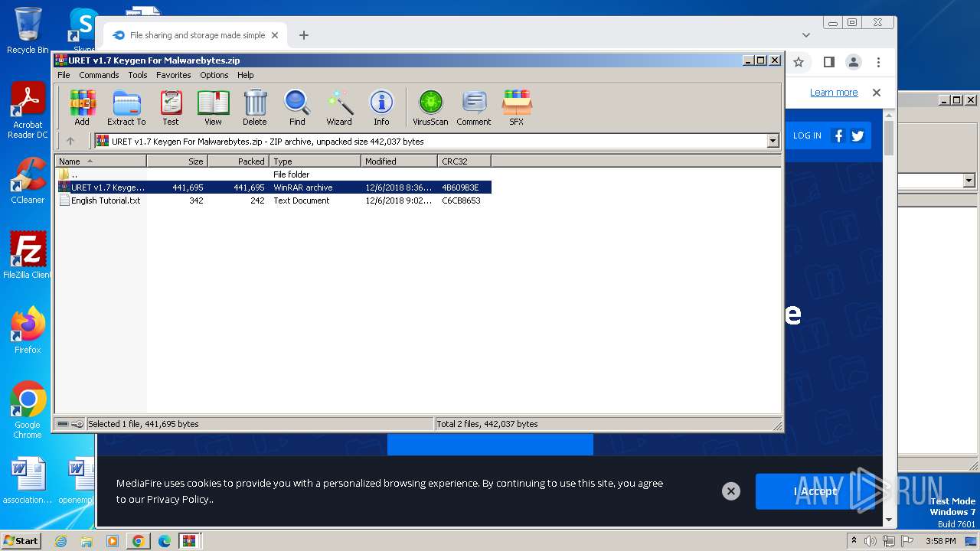980x551 pixels.
Task: Open Firefox desktop shortcut
Action: 28,331
